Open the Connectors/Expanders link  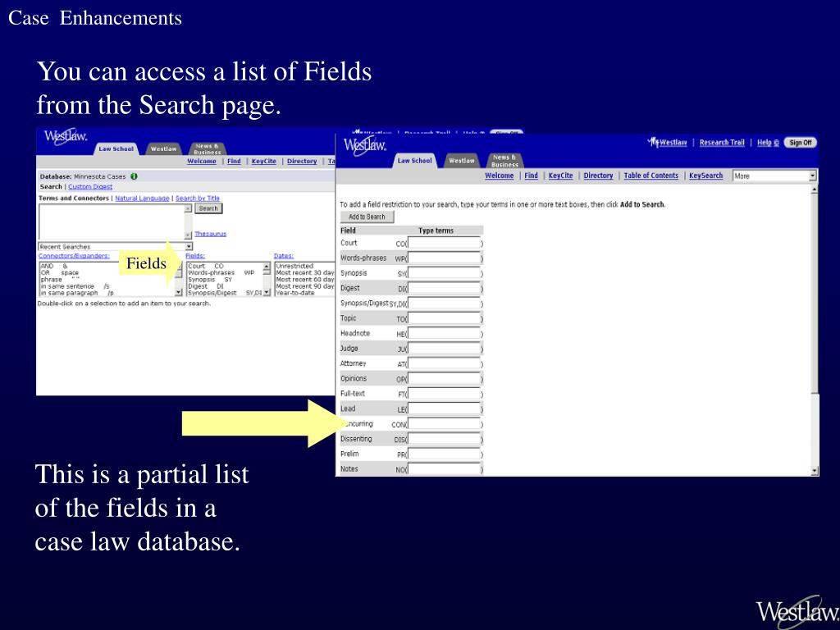74,256
